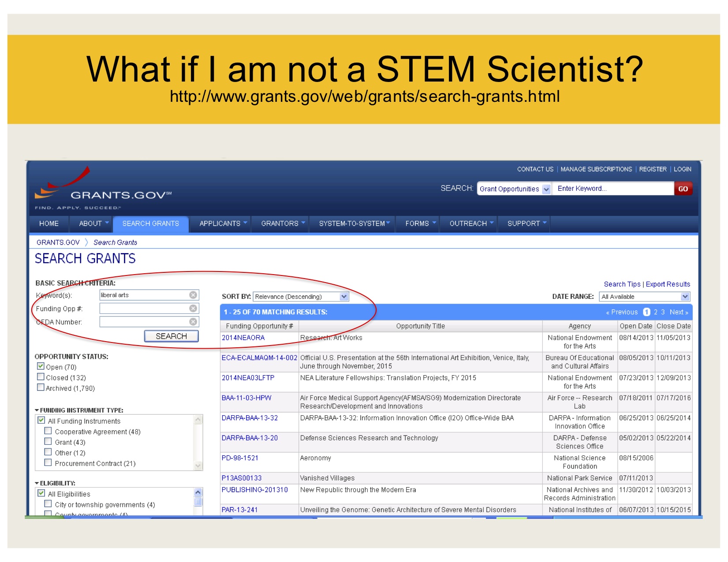Open opportunity PD-98-1521
Viewport: 728px width, 562px height.
[240, 458]
